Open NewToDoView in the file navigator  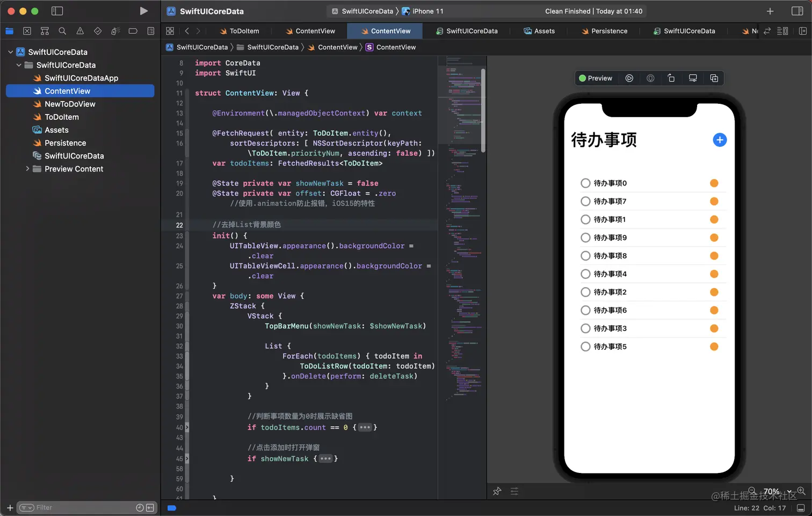point(70,104)
